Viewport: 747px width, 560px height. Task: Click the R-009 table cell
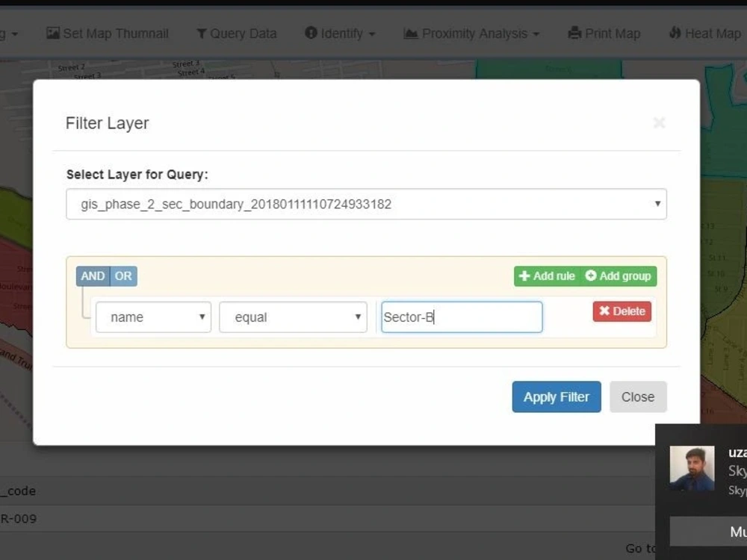(x=19, y=519)
